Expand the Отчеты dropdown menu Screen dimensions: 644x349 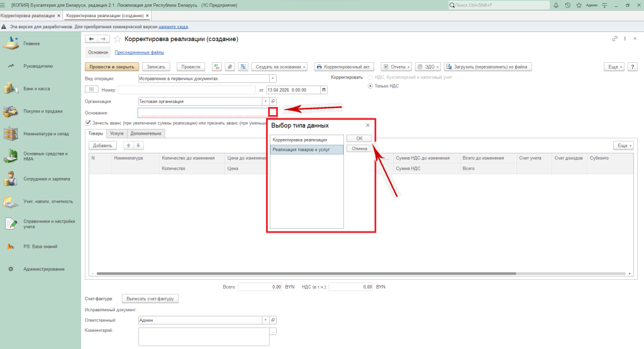click(399, 67)
